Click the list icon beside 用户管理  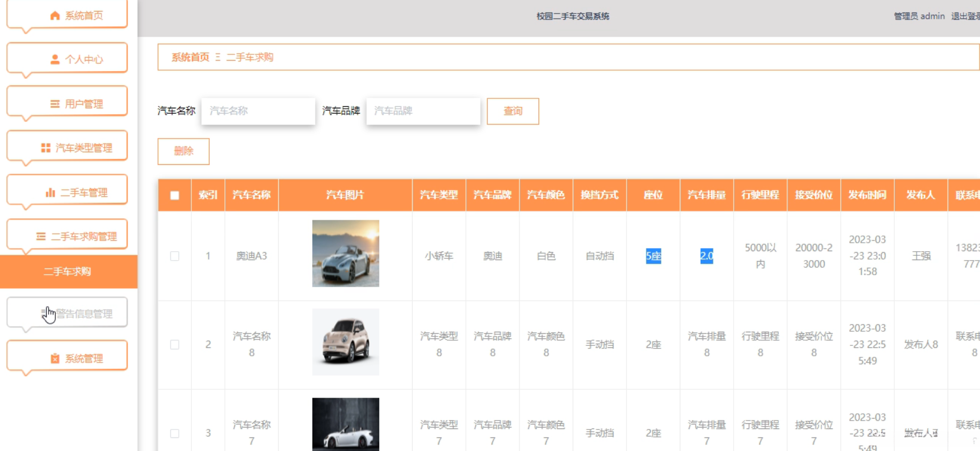[55, 104]
